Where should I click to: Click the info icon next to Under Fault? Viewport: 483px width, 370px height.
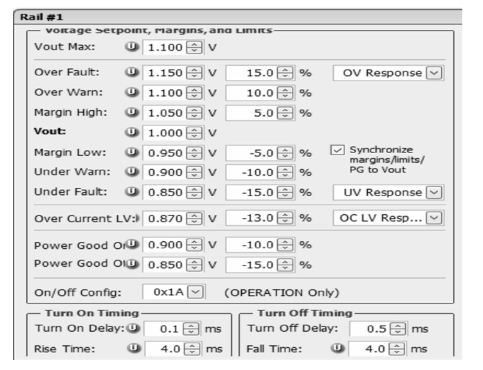132,192
